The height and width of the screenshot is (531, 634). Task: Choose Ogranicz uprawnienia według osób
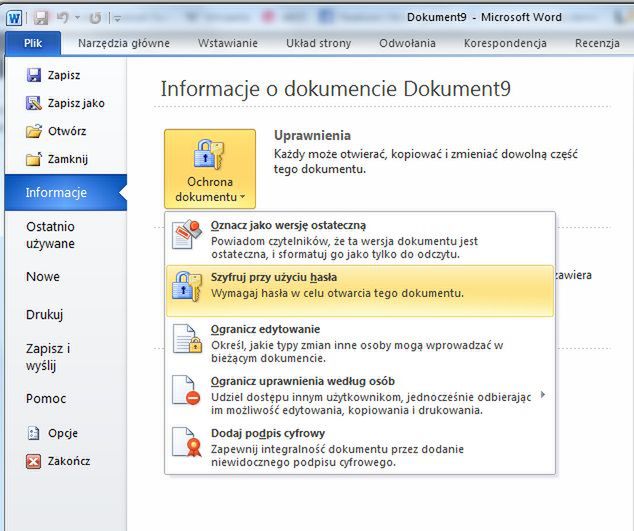point(360,395)
